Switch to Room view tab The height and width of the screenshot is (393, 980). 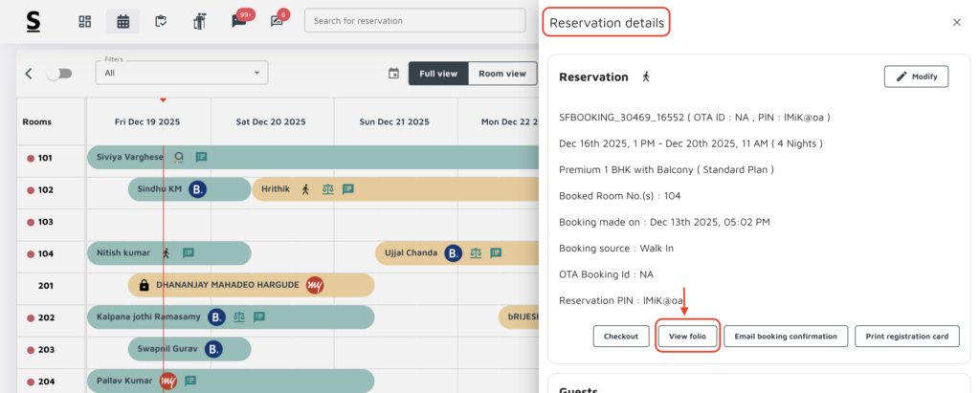coord(502,74)
